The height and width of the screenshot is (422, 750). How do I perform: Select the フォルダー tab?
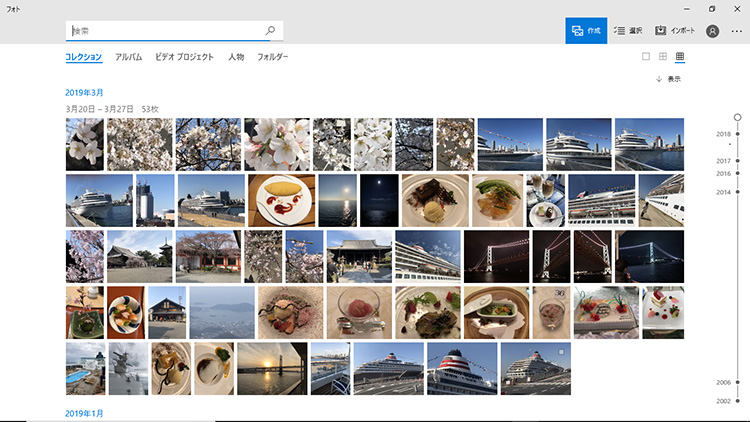[x=273, y=57]
